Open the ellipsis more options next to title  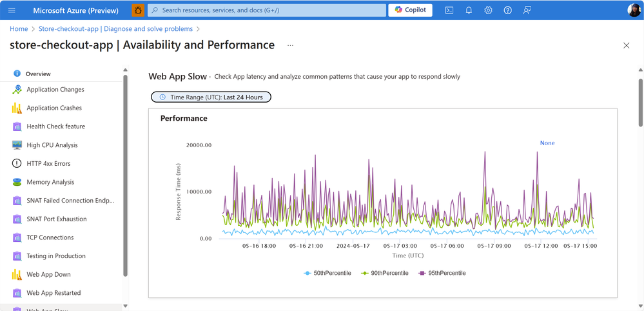[x=290, y=45]
